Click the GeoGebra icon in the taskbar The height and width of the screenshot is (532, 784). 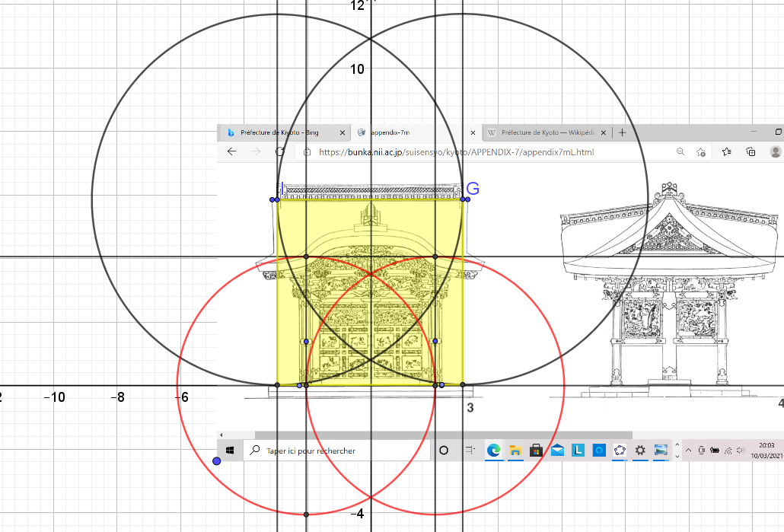pyautogui.click(x=620, y=451)
